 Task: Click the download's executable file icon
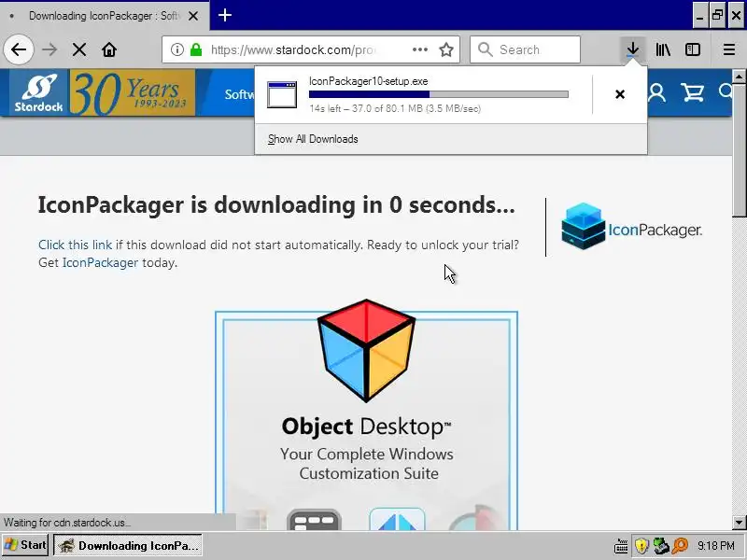coord(282,95)
